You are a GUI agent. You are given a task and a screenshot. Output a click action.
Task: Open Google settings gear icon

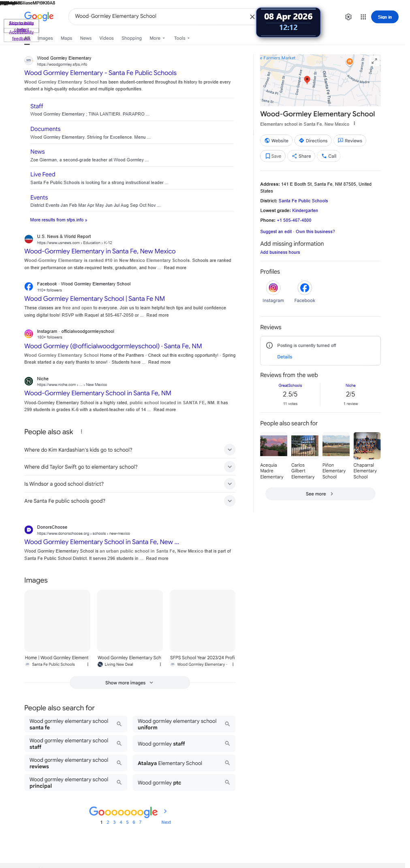point(348,17)
